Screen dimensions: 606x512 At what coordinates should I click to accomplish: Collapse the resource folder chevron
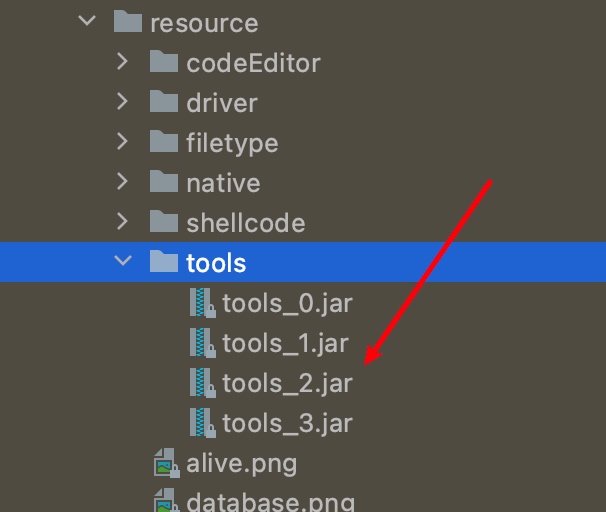click(87, 21)
